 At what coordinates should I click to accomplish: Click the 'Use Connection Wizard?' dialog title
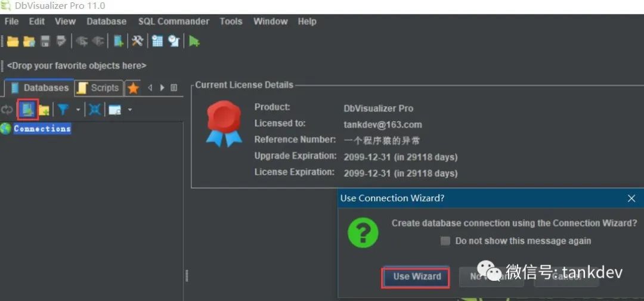[392, 198]
